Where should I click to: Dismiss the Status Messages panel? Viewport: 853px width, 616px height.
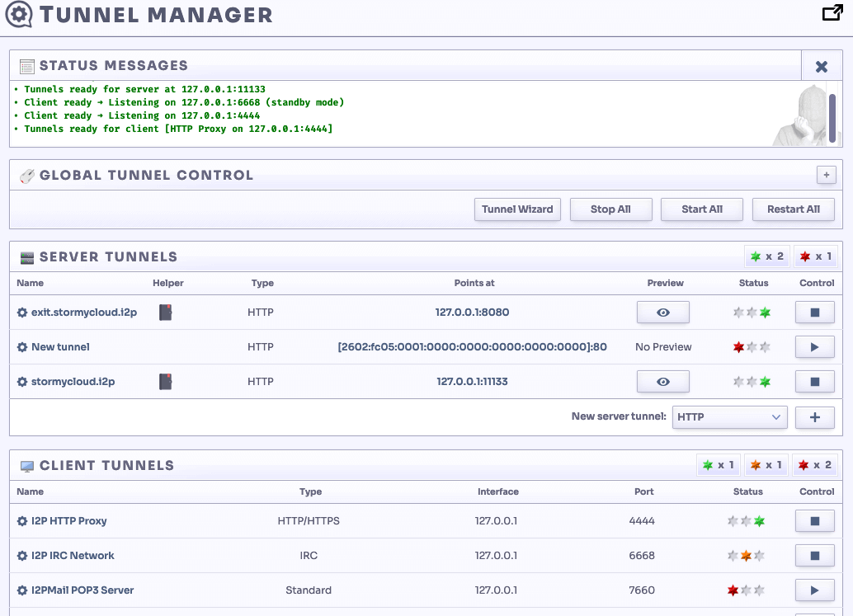click(x=821, y=65)
